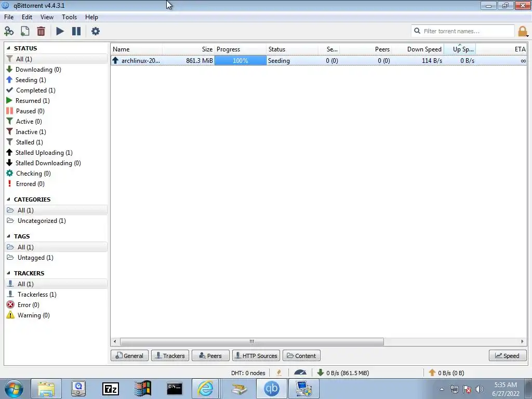
Task: Select the Active (0) status filter
Action: click(29, 122)
